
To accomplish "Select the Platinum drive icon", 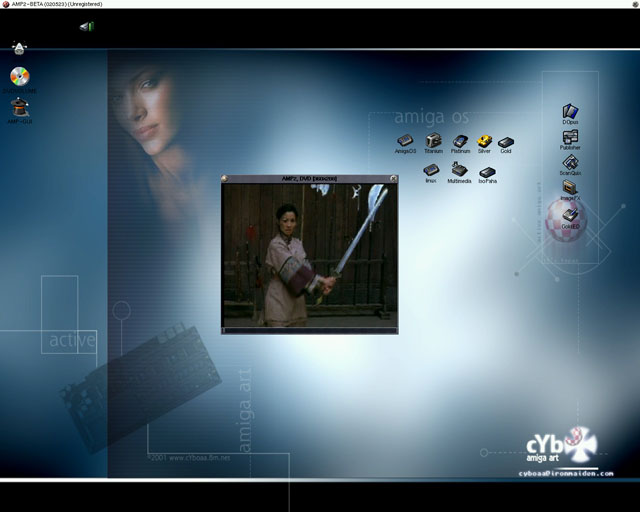I will (x=460, y=141).
